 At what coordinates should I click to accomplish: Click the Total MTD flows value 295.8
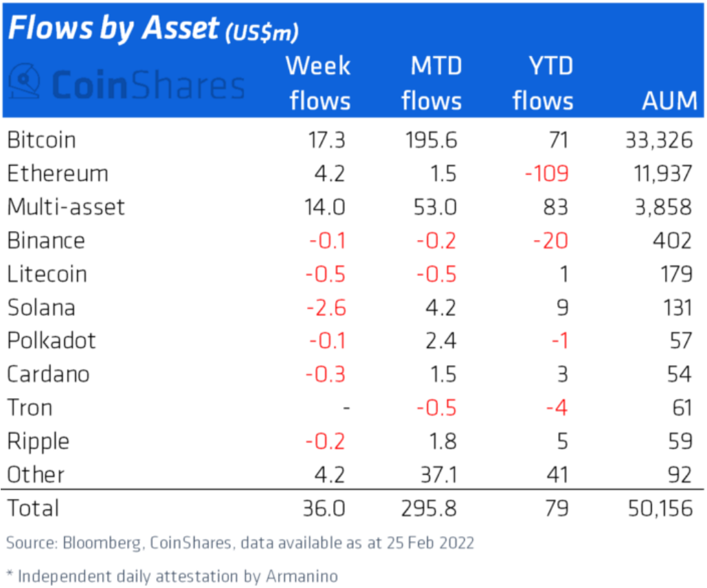click(429, 509)
